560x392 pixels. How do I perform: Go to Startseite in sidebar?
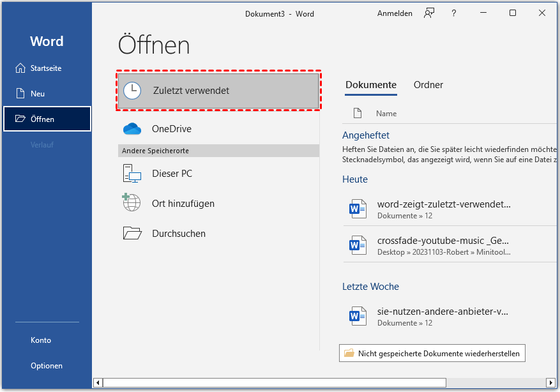(46, 68)
